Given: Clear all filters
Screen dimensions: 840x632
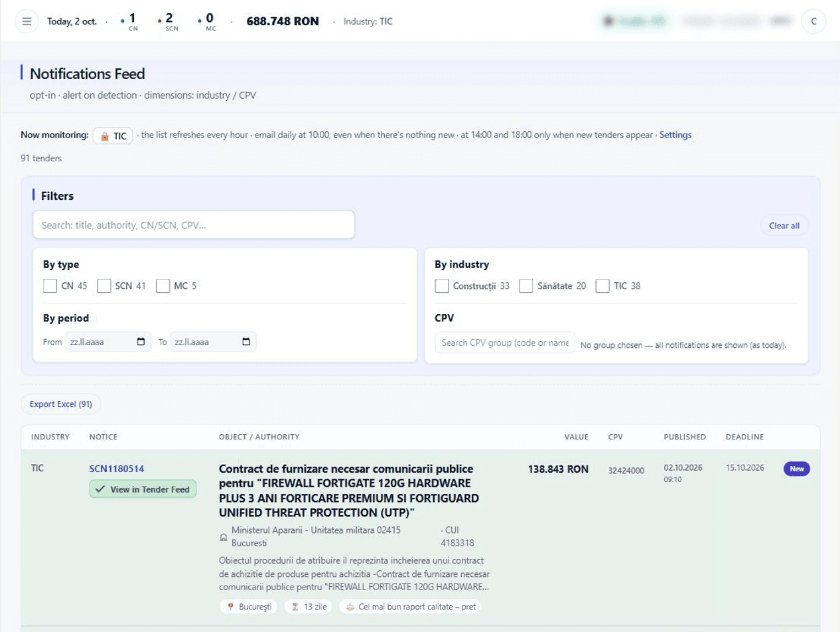Looking at the screenshot, I should (x=784, y=226).
